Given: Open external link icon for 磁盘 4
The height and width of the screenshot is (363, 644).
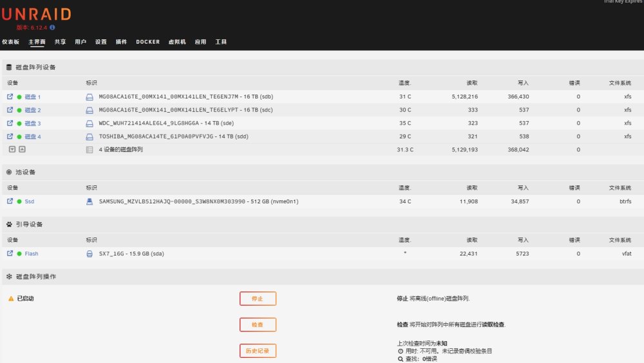Looking at the screenshot, I should click(10, 136).
